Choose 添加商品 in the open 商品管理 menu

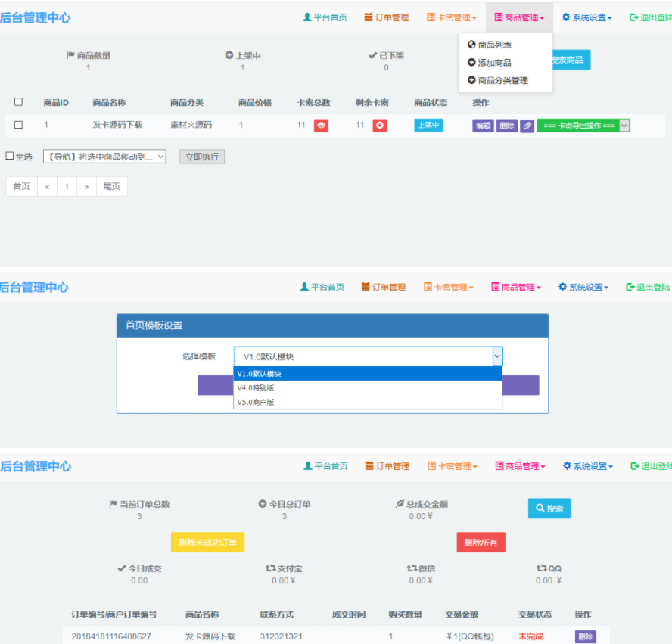click(x=490, y=63)
